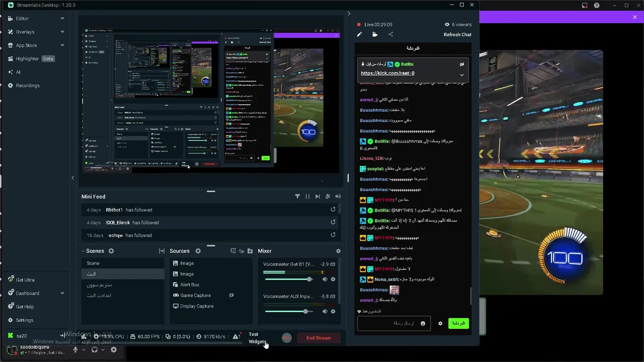Share the stream icon
This screenshot has height=362, width=644.
pyautogui.click(x=390, y=35)
